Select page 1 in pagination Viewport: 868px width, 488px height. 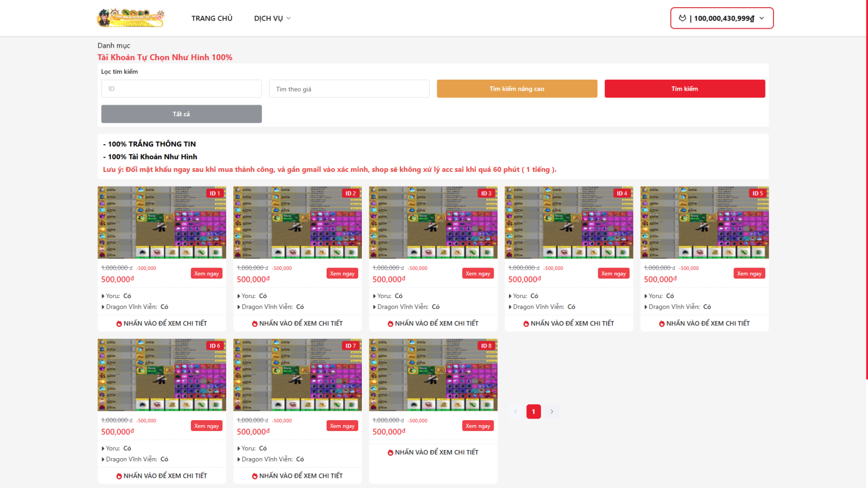[x=534, y=412]
